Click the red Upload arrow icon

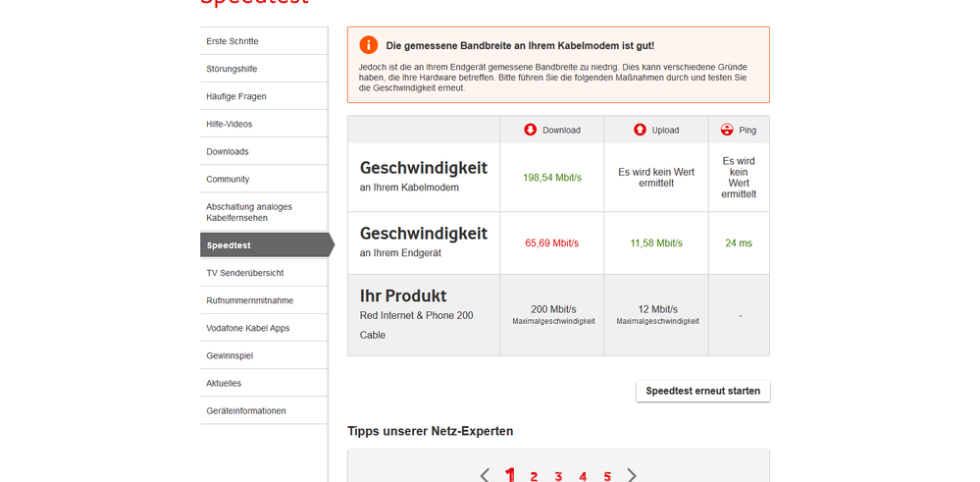[x=640, y=130]
